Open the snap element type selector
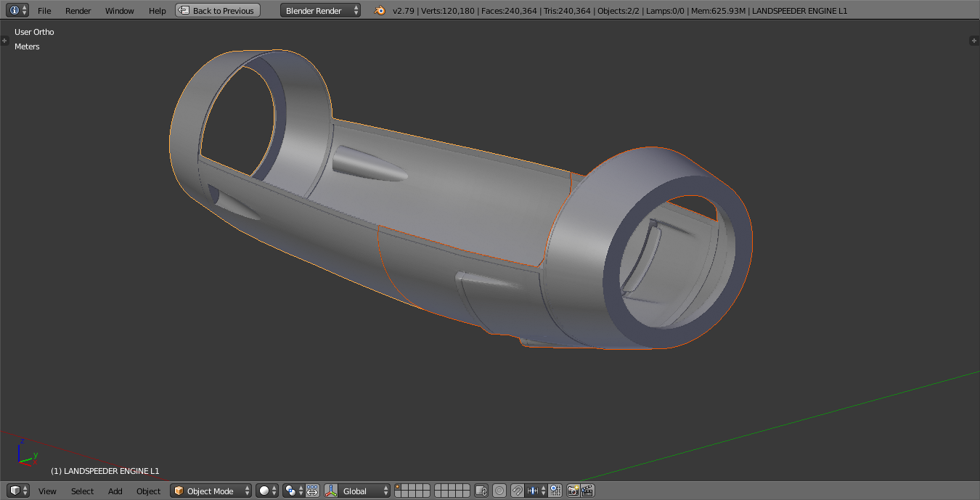The height and width of the screenshot is (500, 980). coord(536,491)
